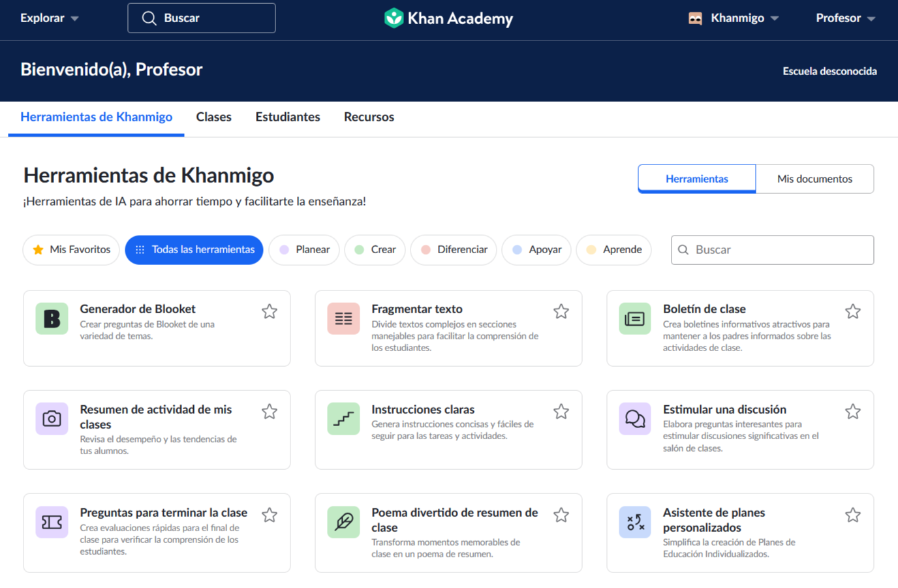The image size is (898, 588).
Task: Open the Estimular una discusión chat icon
Action: click(x=635, y=419)
